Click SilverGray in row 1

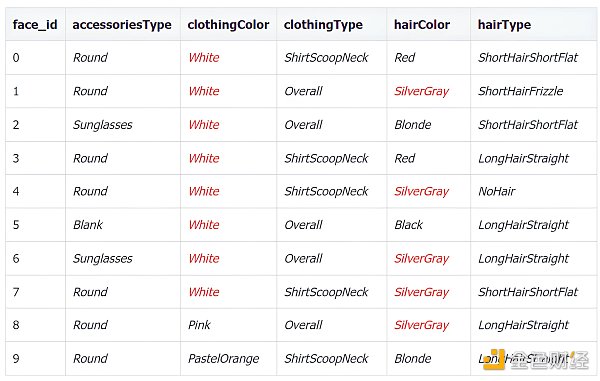[x=421, y=91]
